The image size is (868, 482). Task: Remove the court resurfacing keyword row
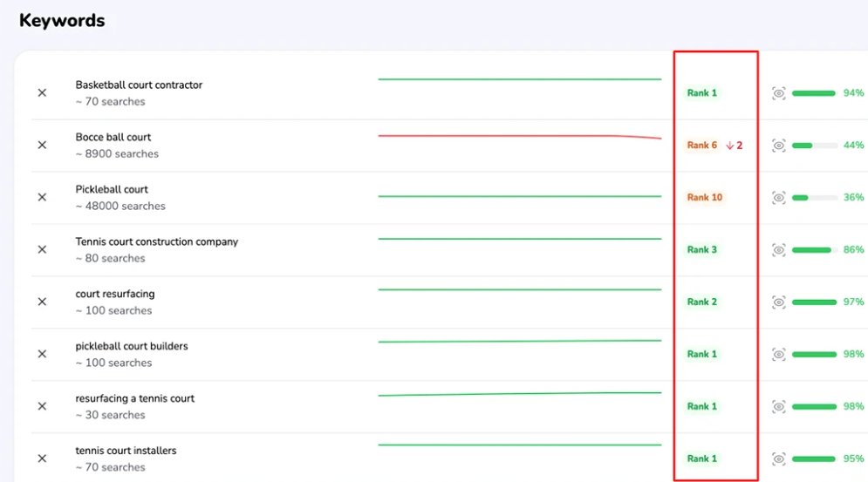[x=42, y=302]
